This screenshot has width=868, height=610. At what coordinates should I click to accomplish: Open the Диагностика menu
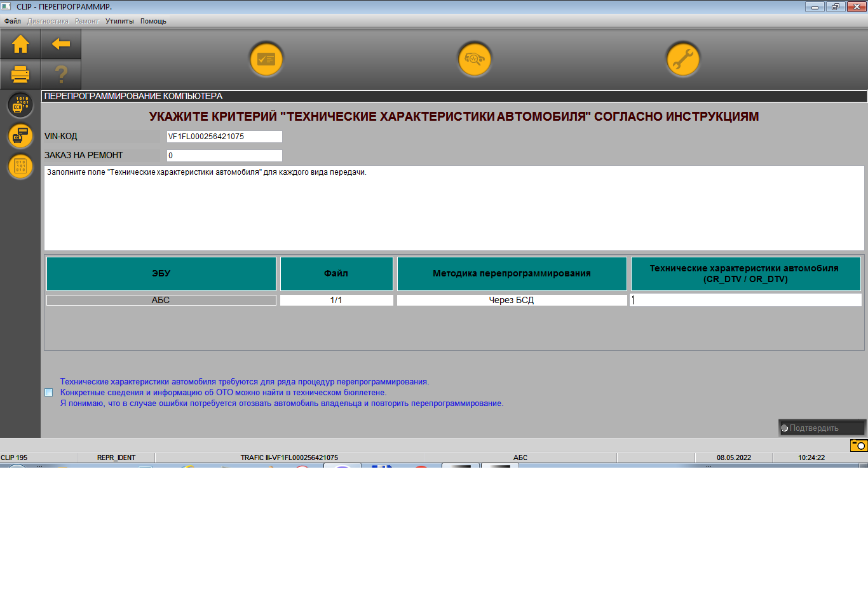coord(48,21)
